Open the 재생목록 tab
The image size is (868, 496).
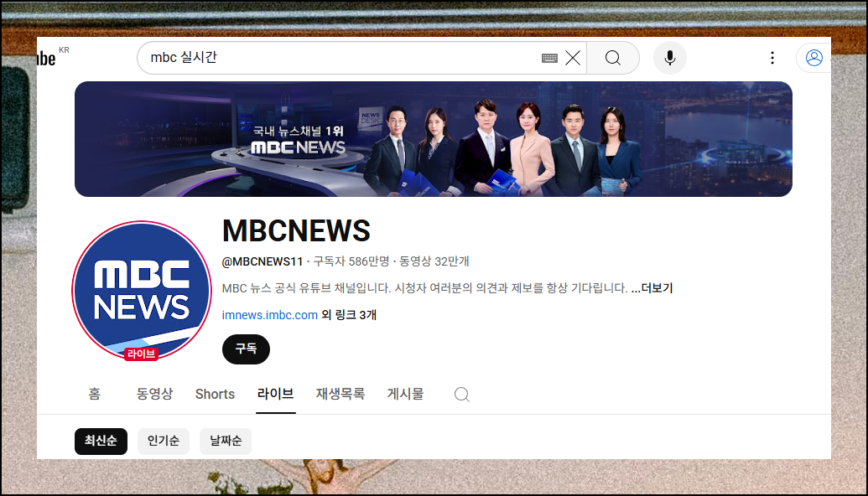coord(340,394)
